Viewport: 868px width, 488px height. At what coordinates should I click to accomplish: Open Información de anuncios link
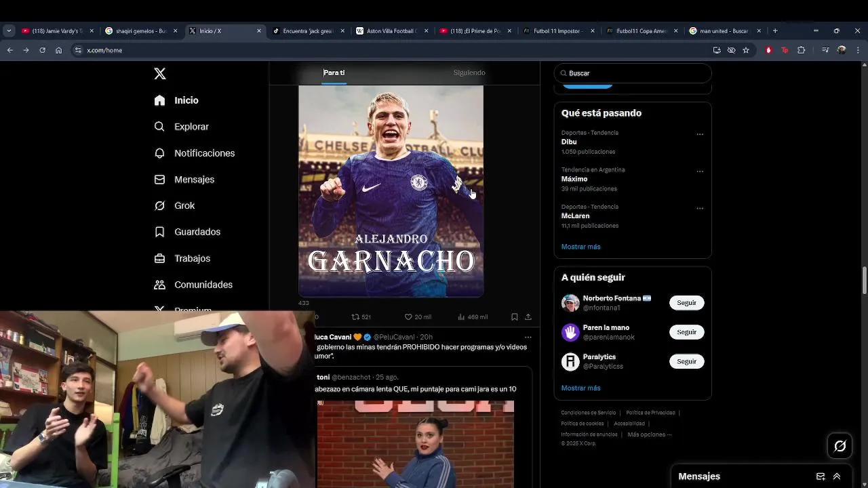pyautogui.click(x=589, y=434)
